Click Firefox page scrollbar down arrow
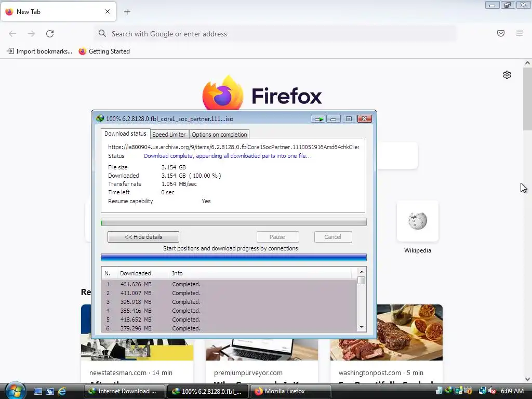The image size is (532, 399). pos(527,379)
